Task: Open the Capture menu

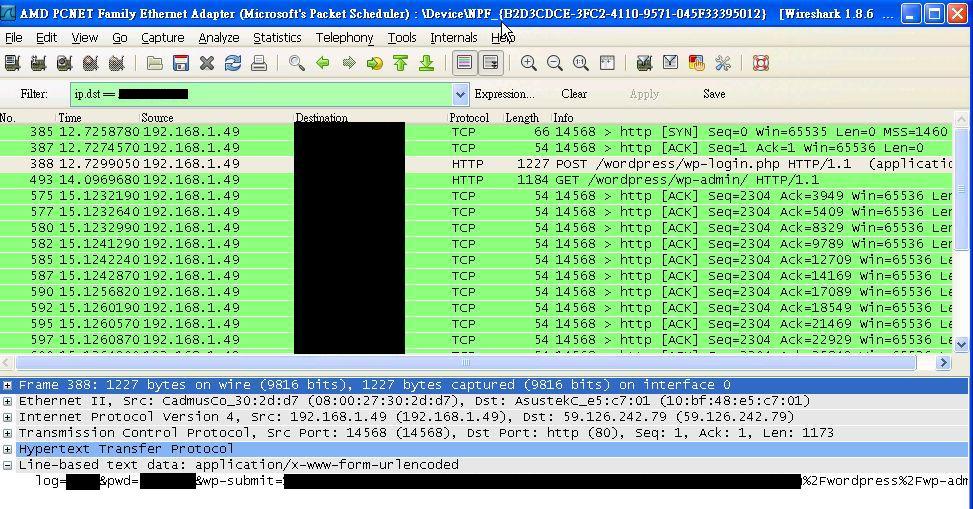Action: pyautogui.click(x=163, y=38)
